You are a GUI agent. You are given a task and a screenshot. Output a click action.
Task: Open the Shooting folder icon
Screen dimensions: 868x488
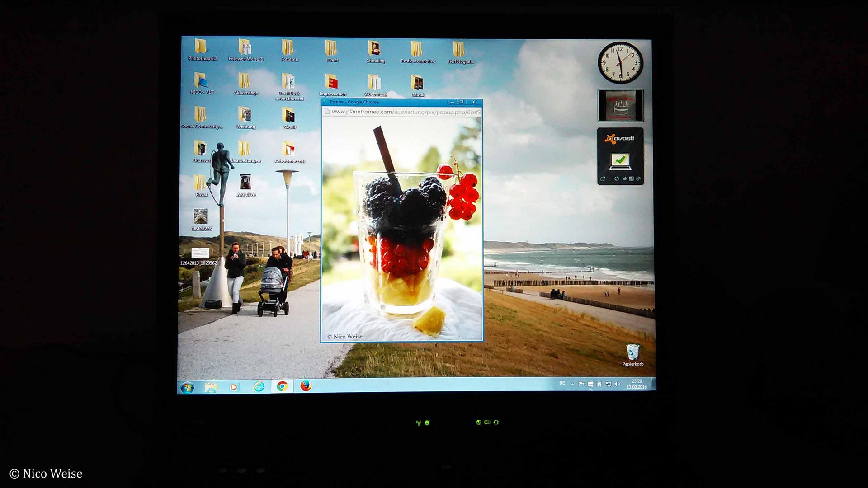tap(375, 52)
